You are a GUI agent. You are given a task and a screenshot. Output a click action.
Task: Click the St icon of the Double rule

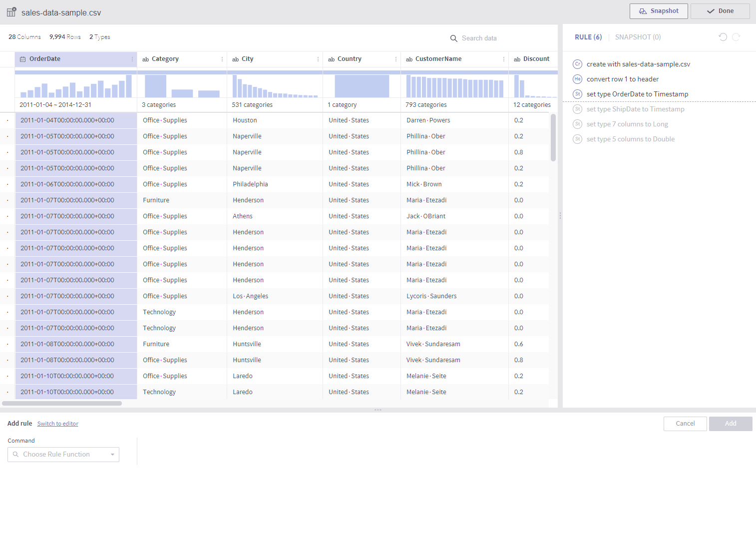point(577,139)
